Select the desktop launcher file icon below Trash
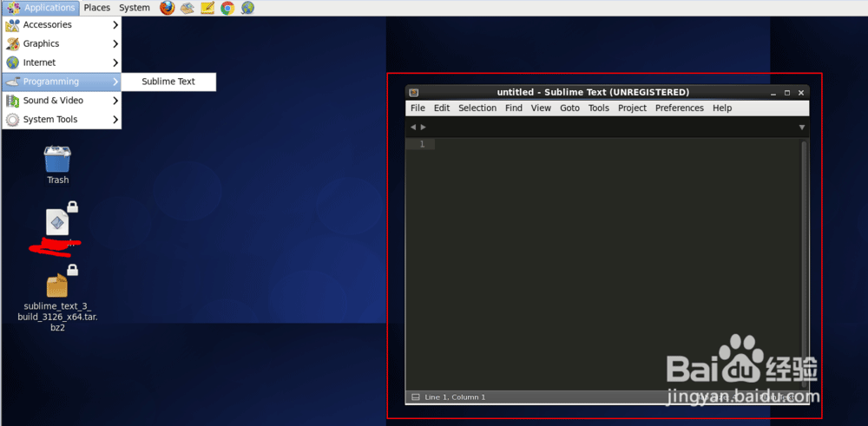Viewport: 868px width, 426px height. pos(57,222)
